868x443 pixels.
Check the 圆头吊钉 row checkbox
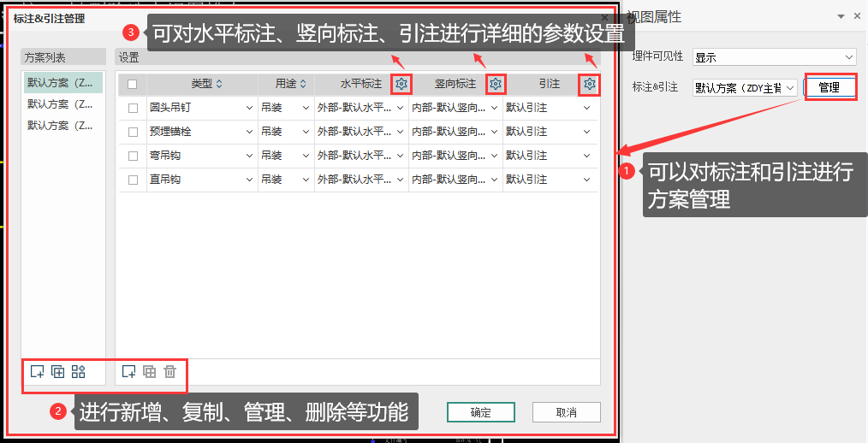pos(133,109)
